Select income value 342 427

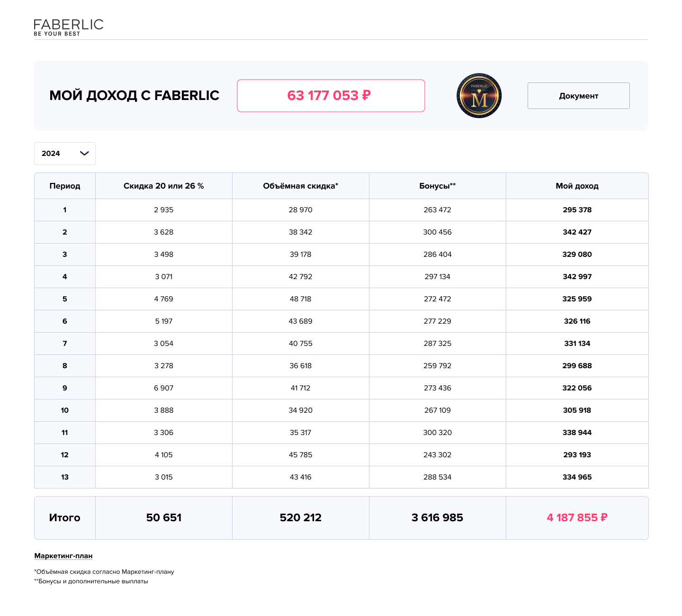[577, 232]
